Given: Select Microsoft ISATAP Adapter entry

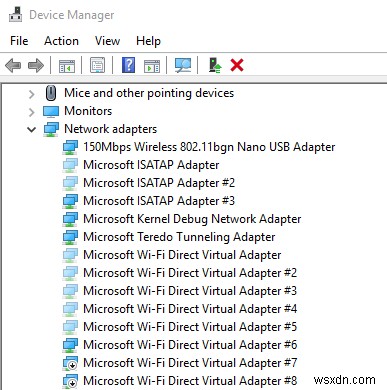Looking at the screenshot, I should 151,165.
